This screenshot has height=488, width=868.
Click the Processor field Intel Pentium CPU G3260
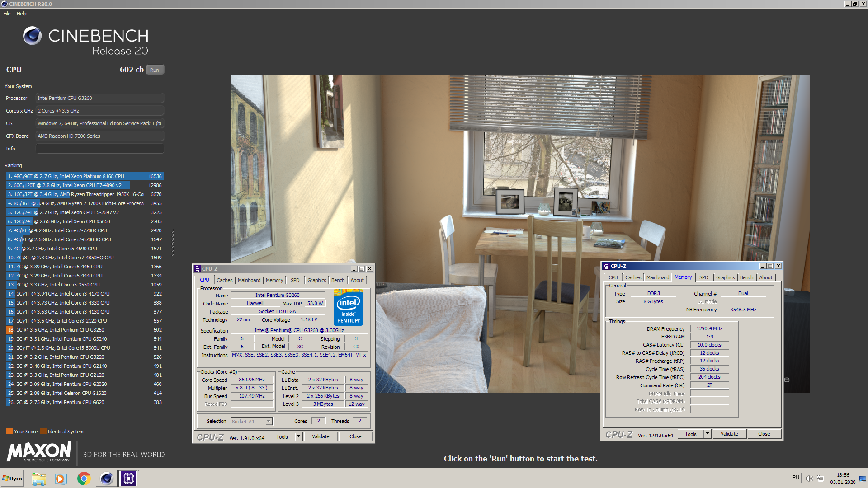[100, 98]
